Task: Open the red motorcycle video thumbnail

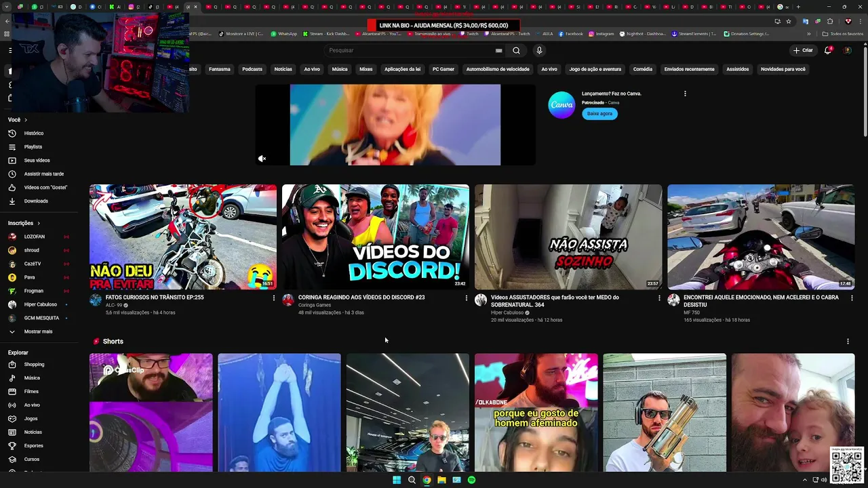Action: 761,237
